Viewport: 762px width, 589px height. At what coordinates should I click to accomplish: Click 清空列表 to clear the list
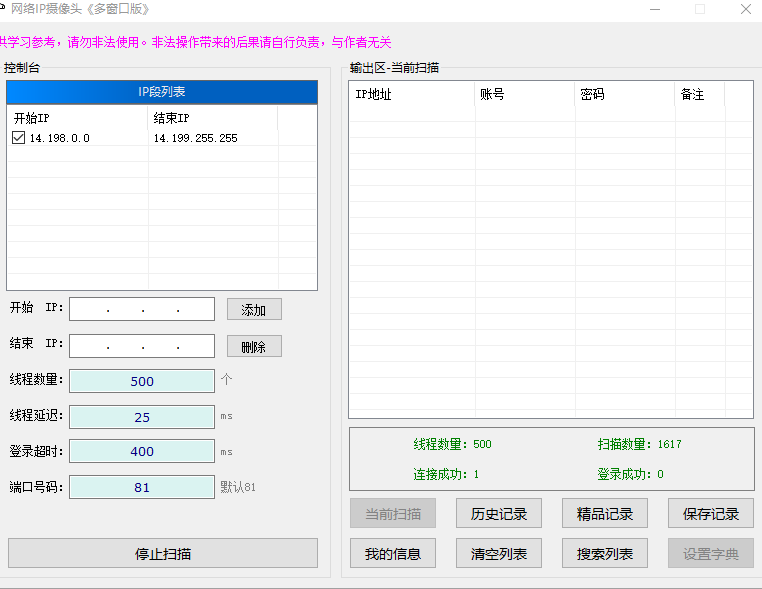[498, 553]
